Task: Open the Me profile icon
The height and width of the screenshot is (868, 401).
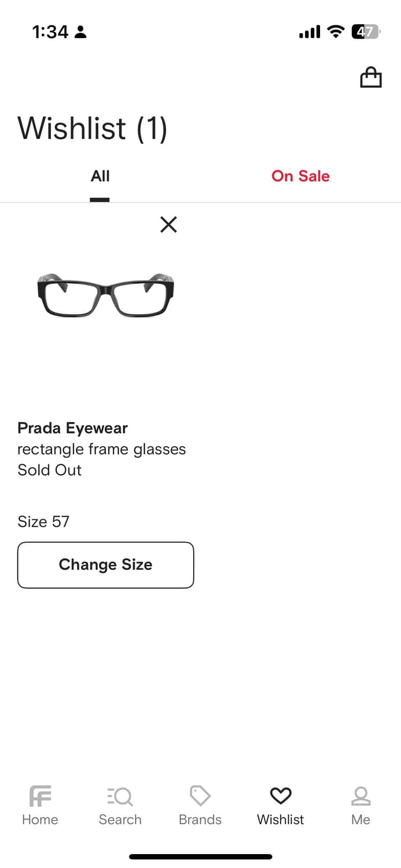Action: click(360, 796)
